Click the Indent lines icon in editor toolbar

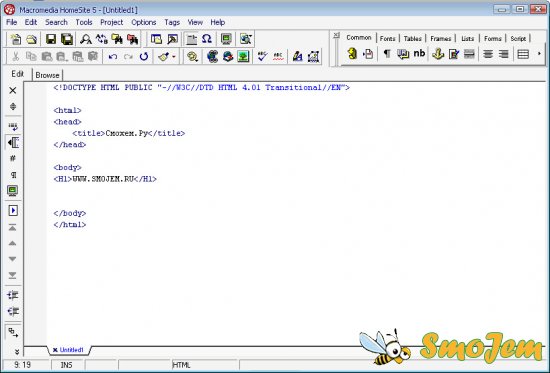tap(13, 295)
